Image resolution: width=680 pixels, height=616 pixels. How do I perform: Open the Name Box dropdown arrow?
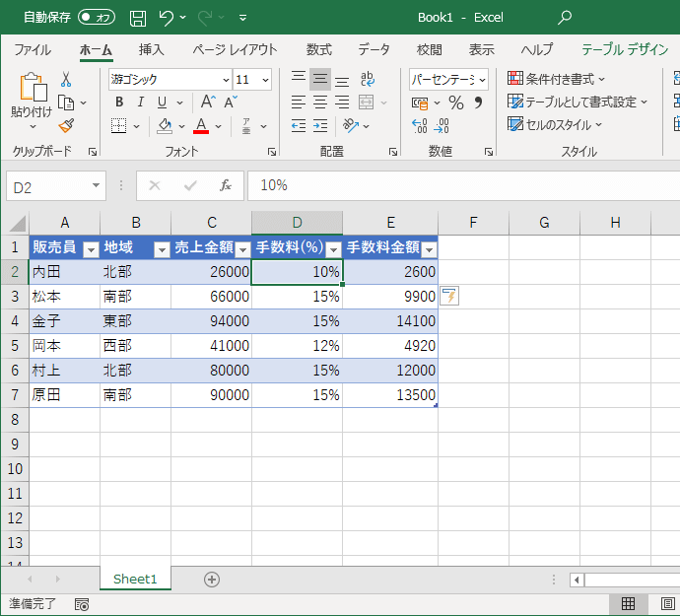tap(96, 185)
